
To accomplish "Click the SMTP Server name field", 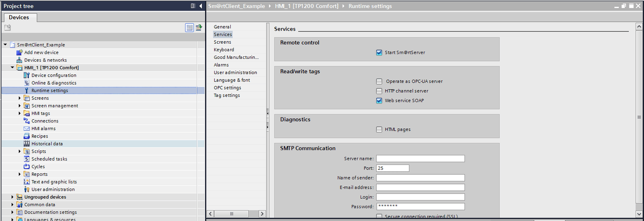I will click(420, 158).
